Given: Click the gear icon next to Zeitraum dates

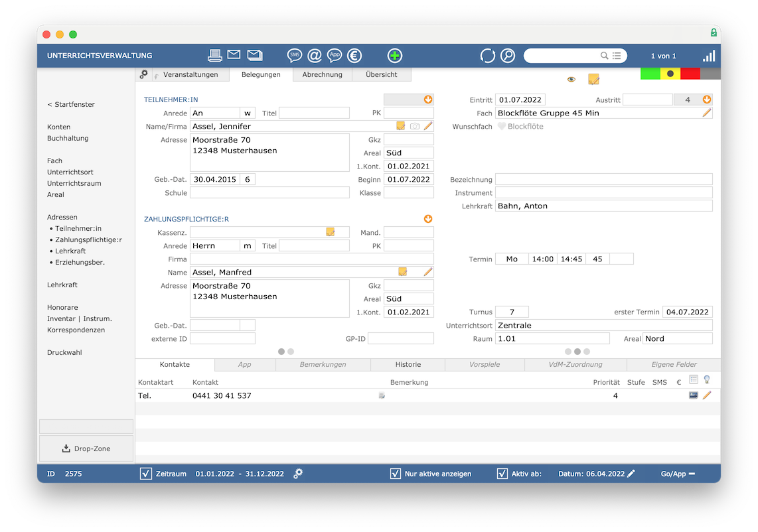Looking at the screenshot, I should point(298,474).
